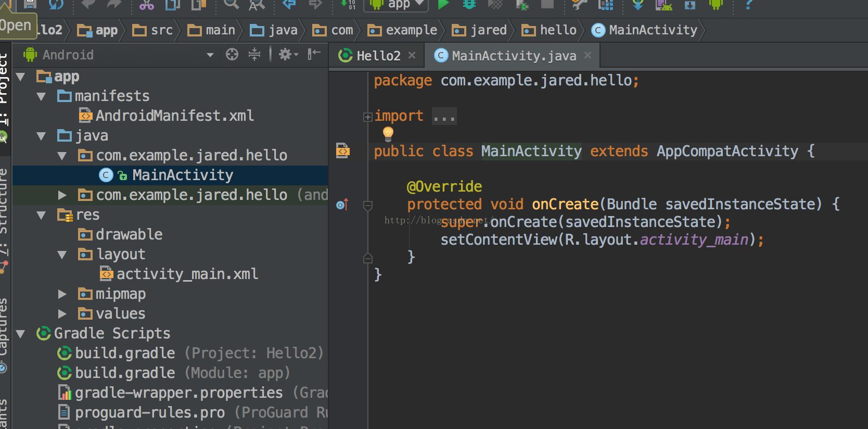The image size is (868, 429).
Task: Navigate back with the blue left arrow
Action: 289,4
